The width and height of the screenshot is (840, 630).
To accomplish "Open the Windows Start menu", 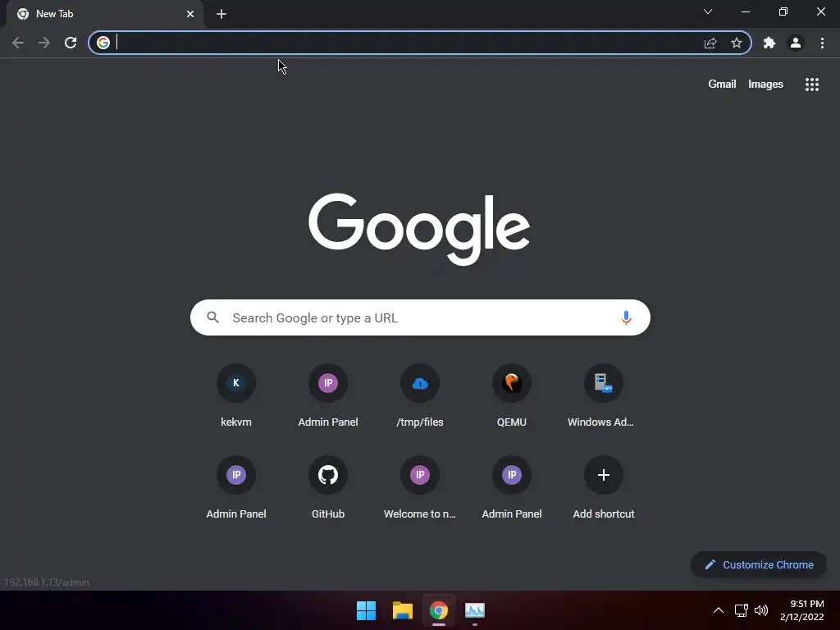I will (367, 610).
